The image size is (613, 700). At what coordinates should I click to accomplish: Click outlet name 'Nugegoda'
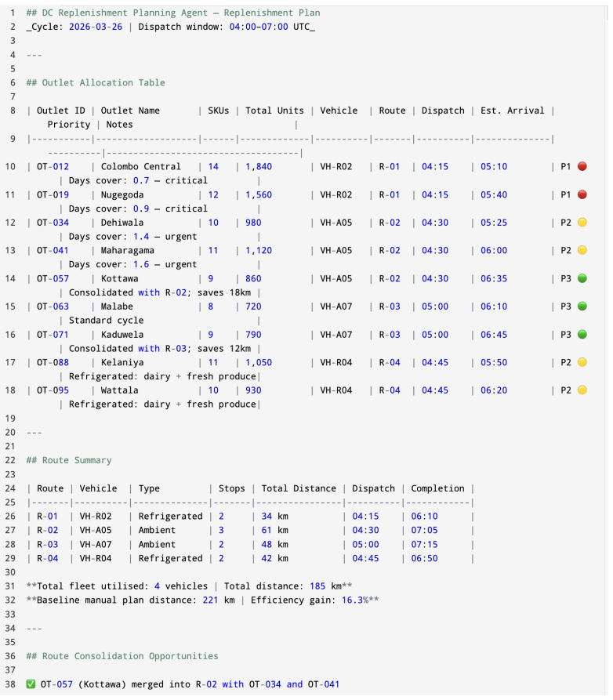tap(122, 194)
